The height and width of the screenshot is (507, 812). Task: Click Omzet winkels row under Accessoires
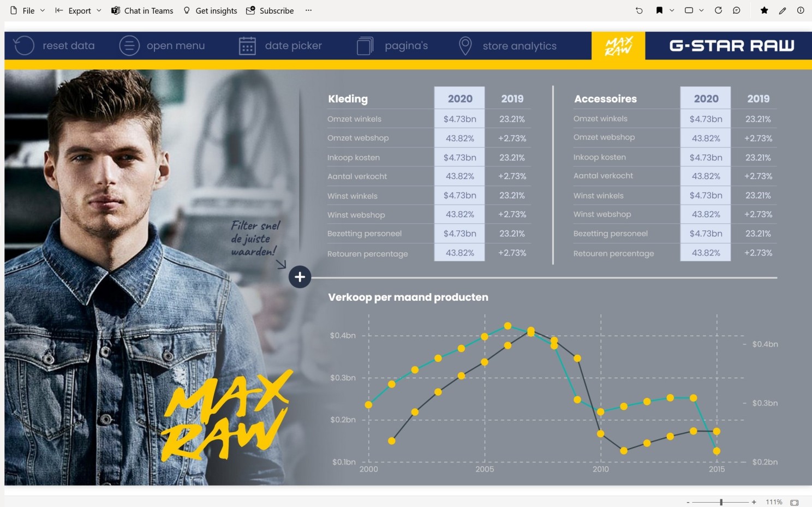click(675, 119)
